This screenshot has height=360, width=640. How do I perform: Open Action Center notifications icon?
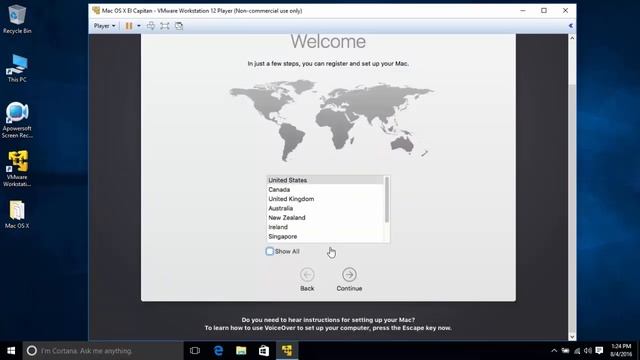[599, 351]
